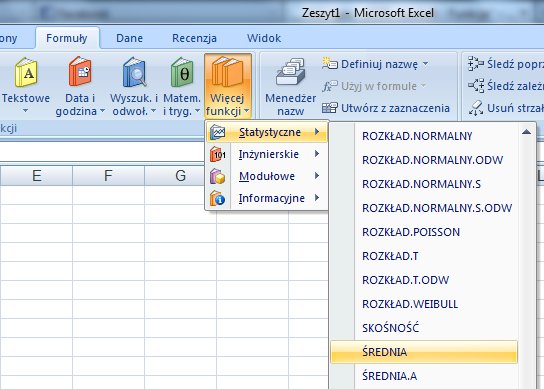Expand the Inżynierskie submenu arrow
544x389 pixels.
317,154
